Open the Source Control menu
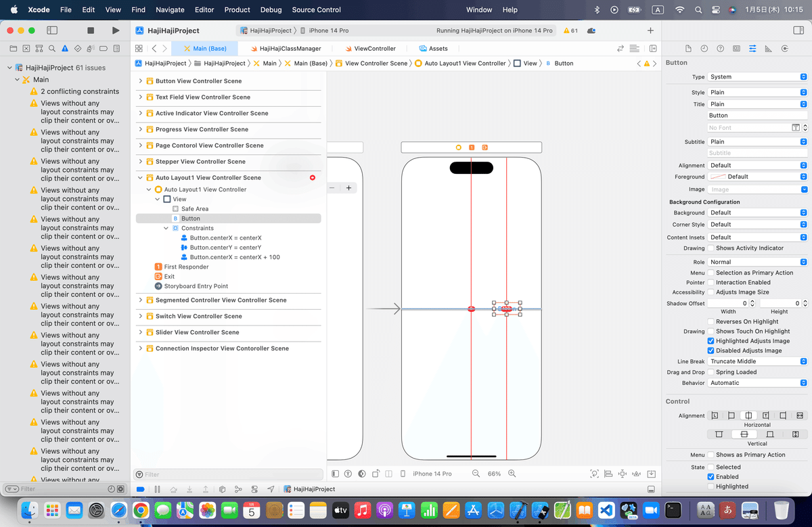Screen dimensions: 812x527 click(x=317, y=9)
